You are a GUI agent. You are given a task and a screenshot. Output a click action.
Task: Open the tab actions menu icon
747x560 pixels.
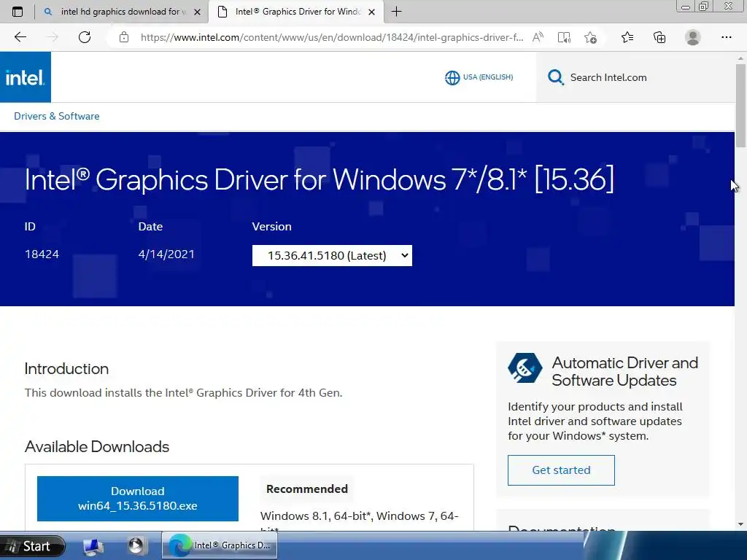[18, 12]
